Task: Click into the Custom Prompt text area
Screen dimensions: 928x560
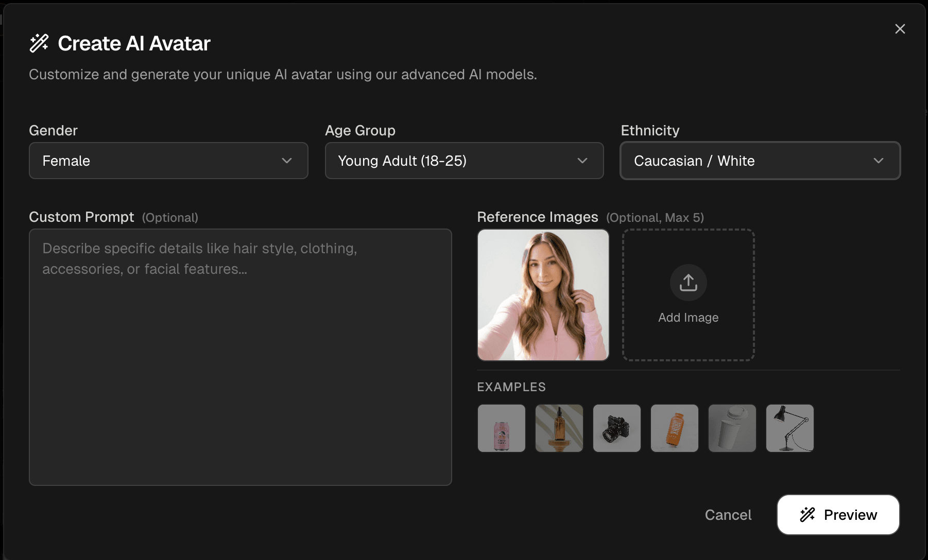Action: [x=240, y=357]
